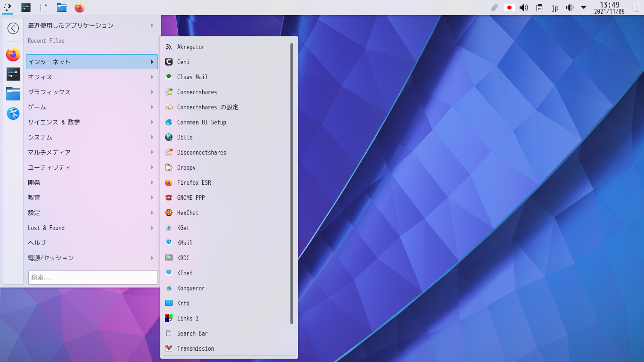Image resolution: width=644 pixels, height=362 pixels.
Task: Expand 電源/セッション submenu arrow
Action: (152, 258)
